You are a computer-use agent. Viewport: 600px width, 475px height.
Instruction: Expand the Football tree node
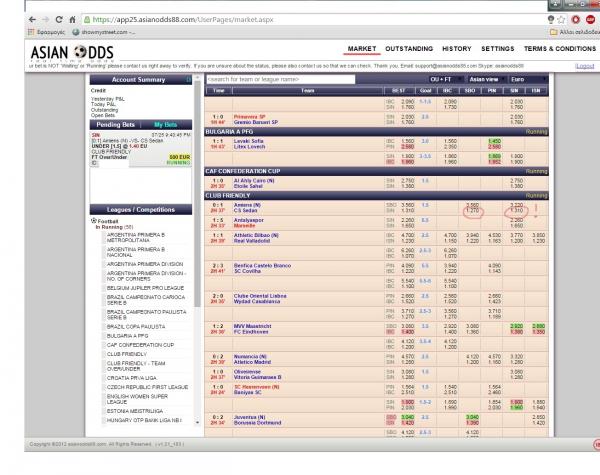click(x=108, y=221)
